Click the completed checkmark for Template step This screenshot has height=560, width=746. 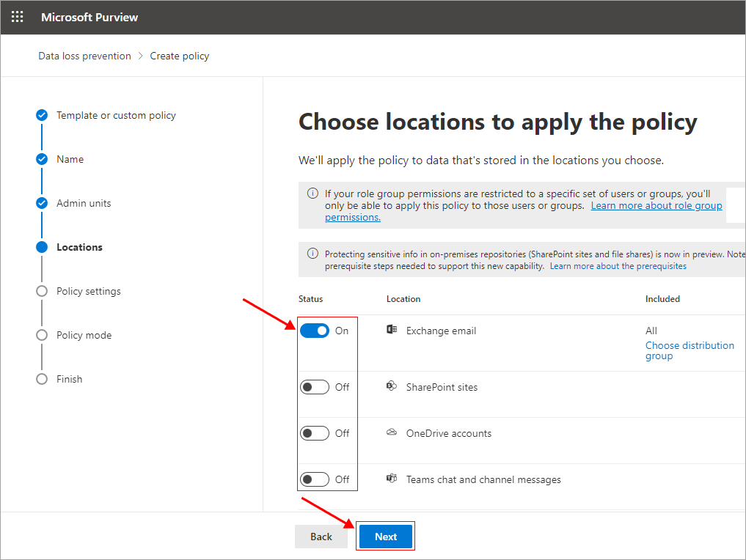click(x=42, y=115)
